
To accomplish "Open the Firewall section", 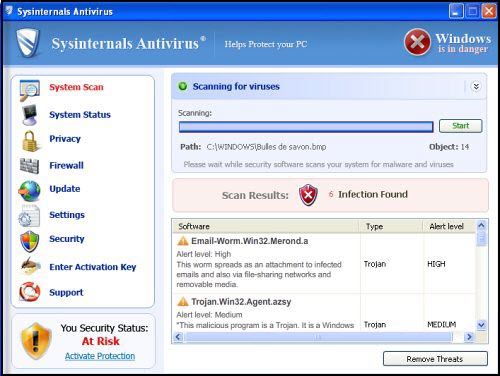I will (66, 165).
